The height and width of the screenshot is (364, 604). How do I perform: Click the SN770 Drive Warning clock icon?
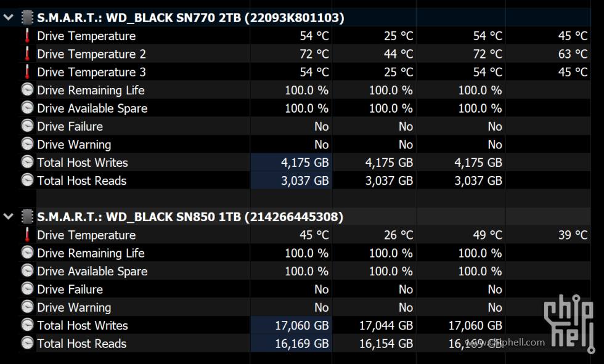tap(27, 144)
